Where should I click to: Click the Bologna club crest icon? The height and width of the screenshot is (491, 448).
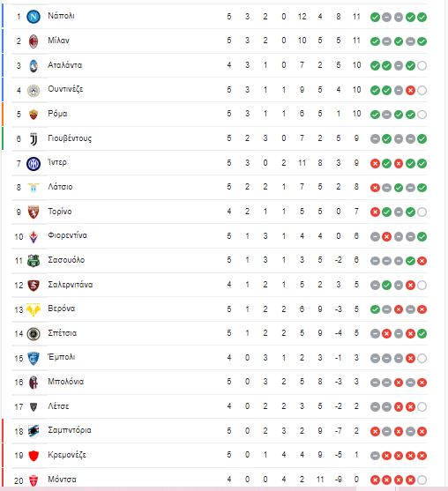coord(34,383)
